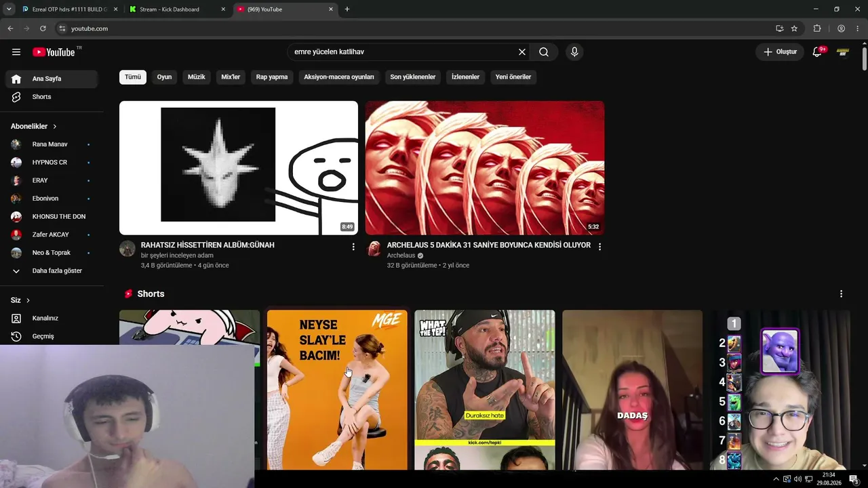
Task: Play the DADAŞ short
Action: pyautogui.click(x=632, y=390)
